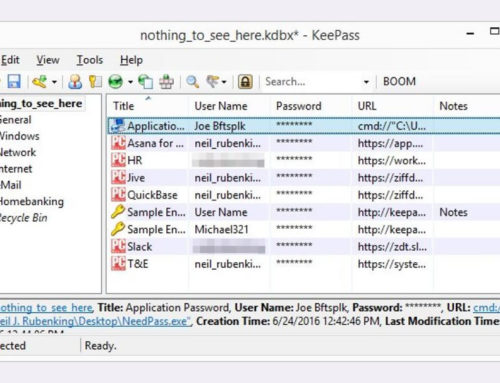Viewport: 500px width, 383px height.
Task: Click the Perform Auto-Type icon
Action: click(166, 81)
